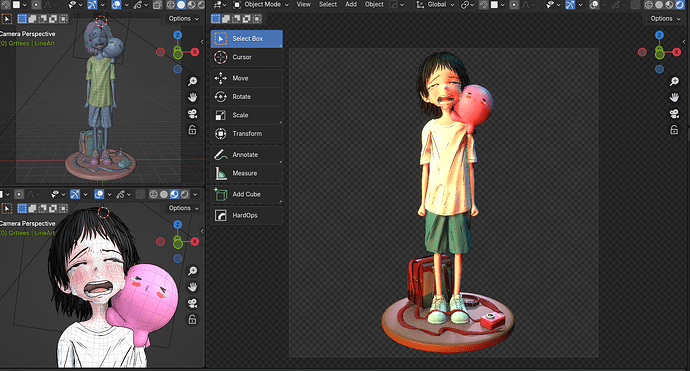Open pivot point dropdown in main header
Screen dimensions: 690x371
[467, 5]
